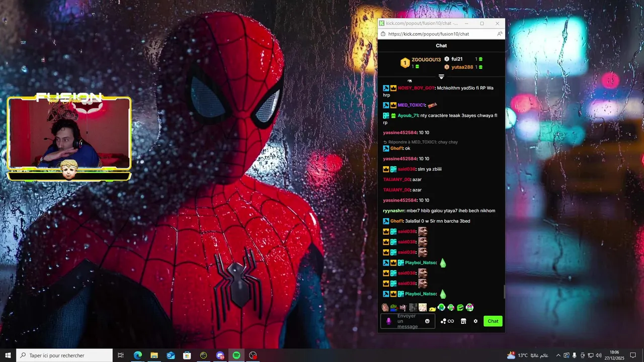
Task: Open the Windows Start menu
Action: 8,355
